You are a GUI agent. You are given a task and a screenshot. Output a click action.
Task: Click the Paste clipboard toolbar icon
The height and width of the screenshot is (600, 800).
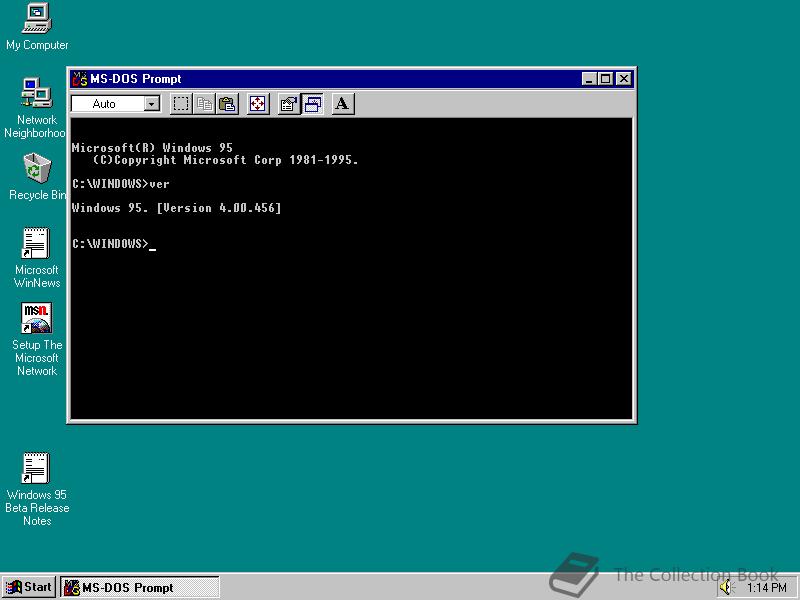point(228,104)
